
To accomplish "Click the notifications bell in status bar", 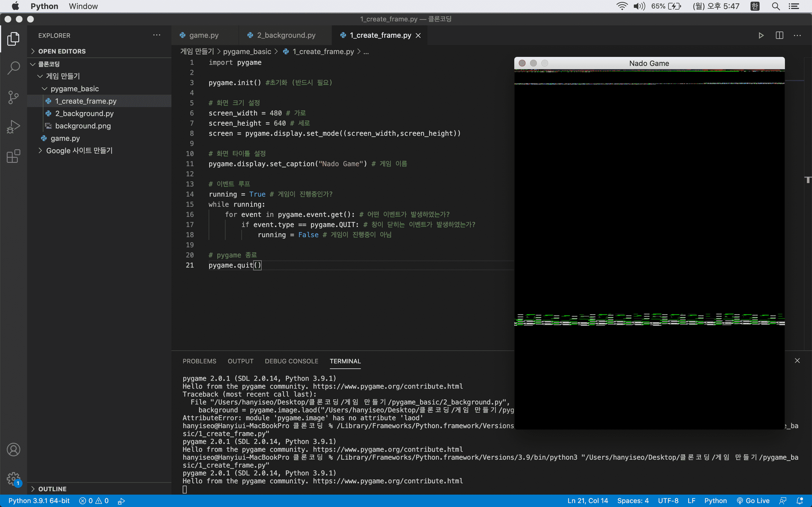I will coord(800,501).
